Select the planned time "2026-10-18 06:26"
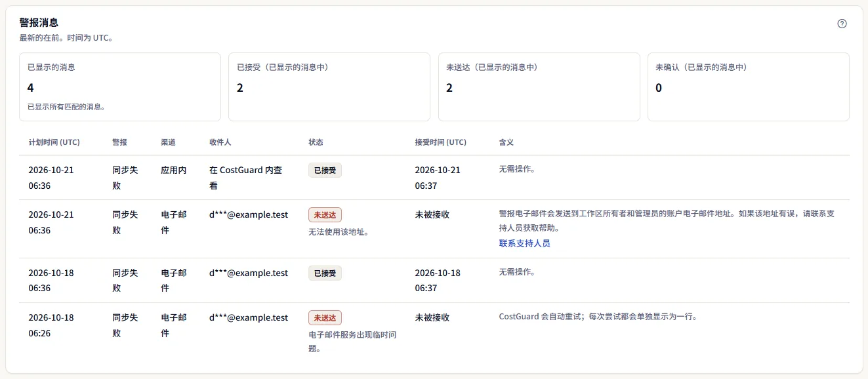868x379 pixels. coord(51,325)
